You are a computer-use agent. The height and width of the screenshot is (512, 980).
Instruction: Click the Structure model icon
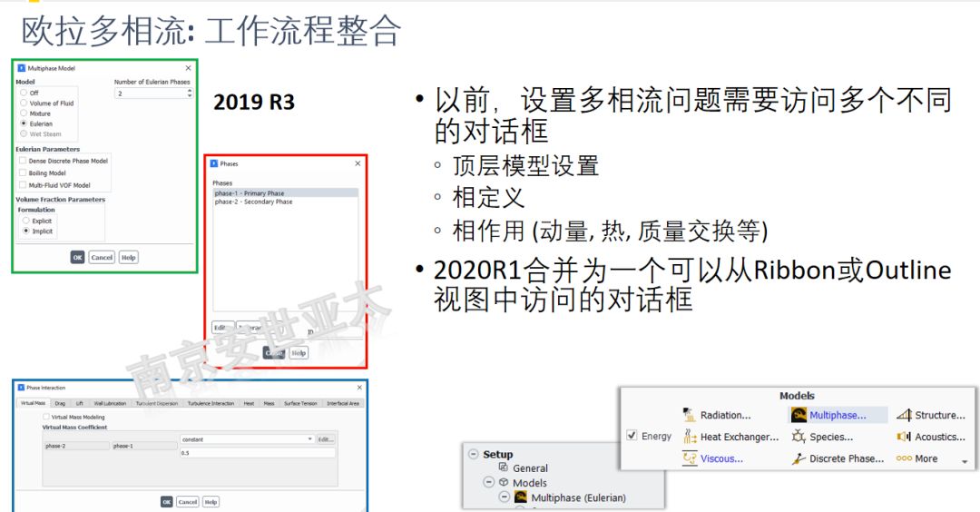[x=905, y=415]
